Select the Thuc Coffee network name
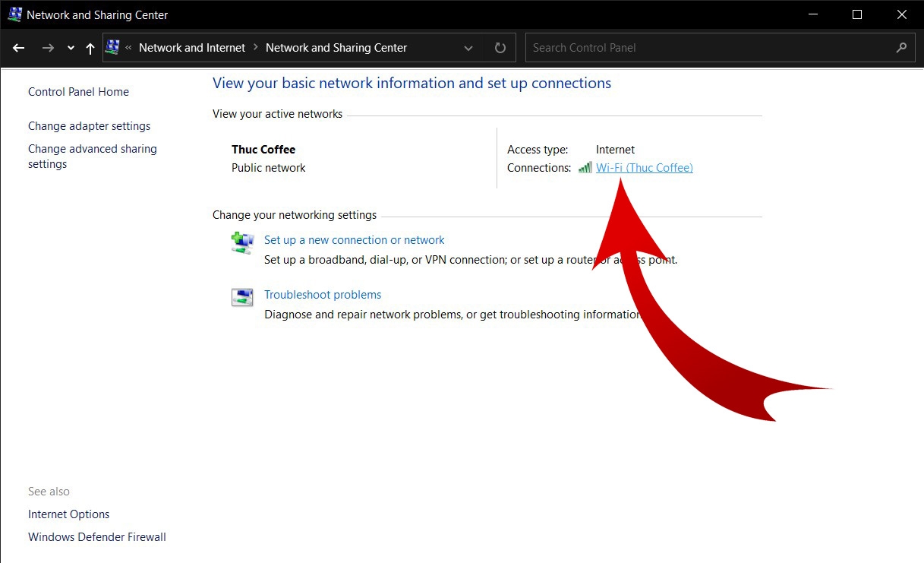The width and height of the screenshot is (924, 563). tap(263, 150)
